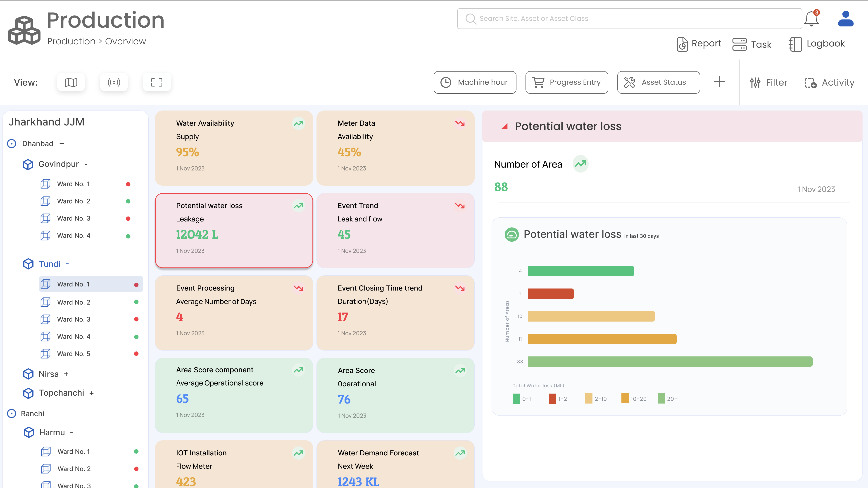Expand the Nirsa node

pyautogui.click(x=66, y=374)
